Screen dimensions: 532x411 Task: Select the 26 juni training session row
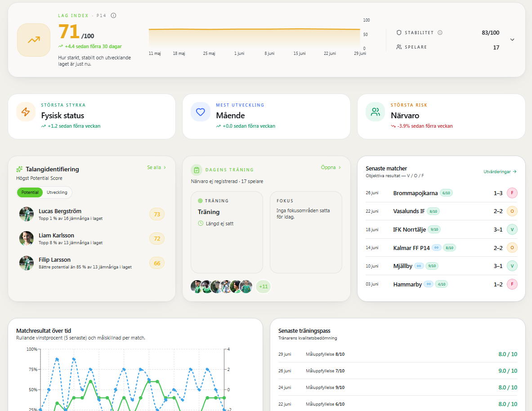pos(398,371)
